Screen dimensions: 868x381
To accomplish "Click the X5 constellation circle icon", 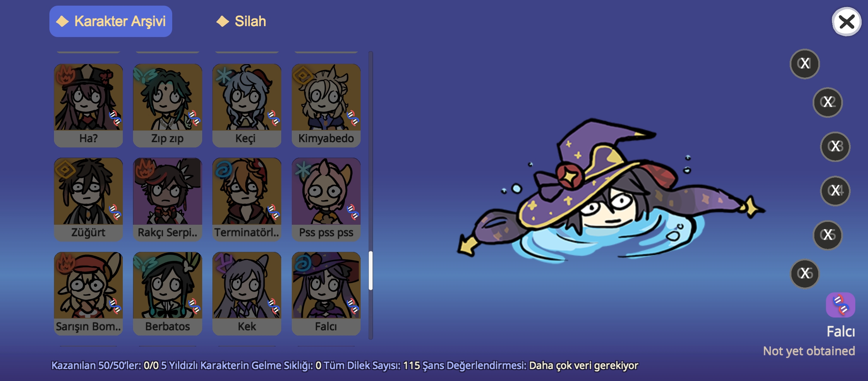I will click(828, 235).
